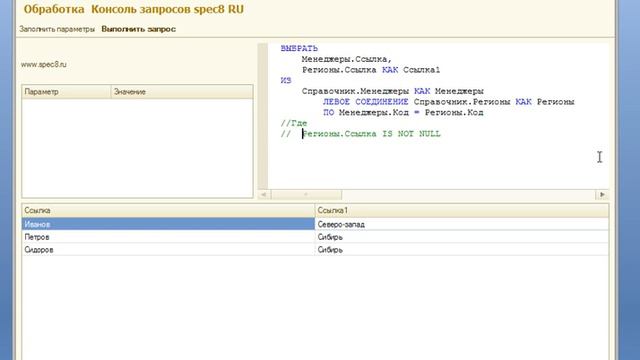
Task: Open the www.spec8.ru link
Action: 44,64
